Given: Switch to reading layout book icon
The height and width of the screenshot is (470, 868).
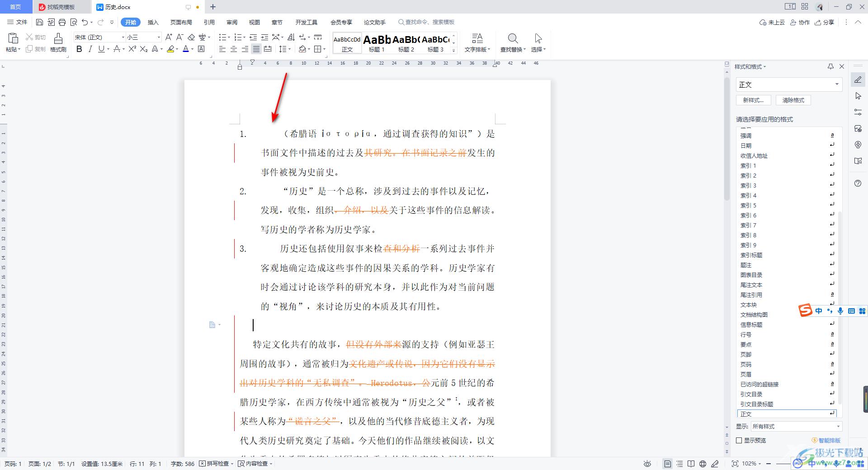Looking at the screenshot, I should 691,464.
